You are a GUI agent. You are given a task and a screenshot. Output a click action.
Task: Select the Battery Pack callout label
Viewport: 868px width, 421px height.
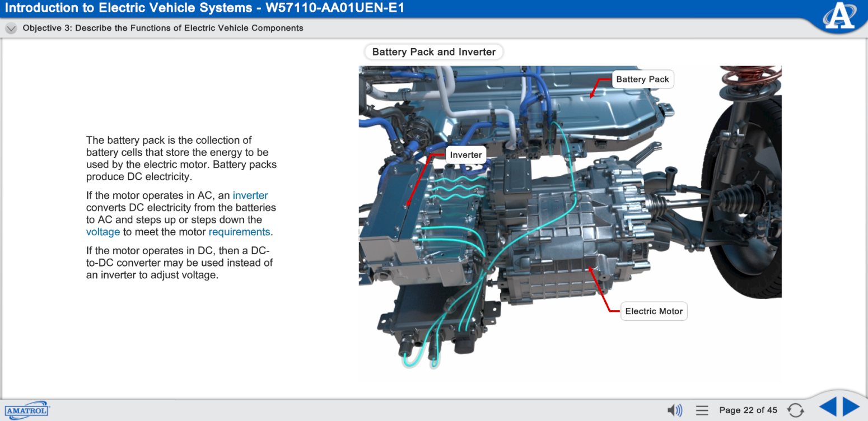pos(642,79)
